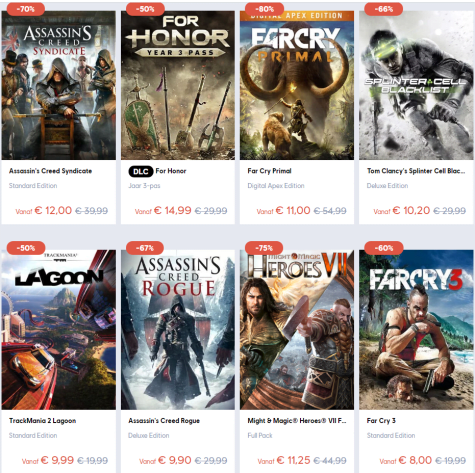475x473 pixels.
Task: Open the Splinter Cell Blacklist cover image
Action: (x=416, y=85)
